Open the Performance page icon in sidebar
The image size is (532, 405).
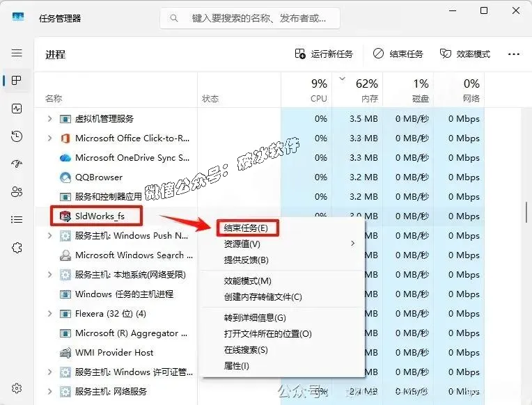pos(17,109)
